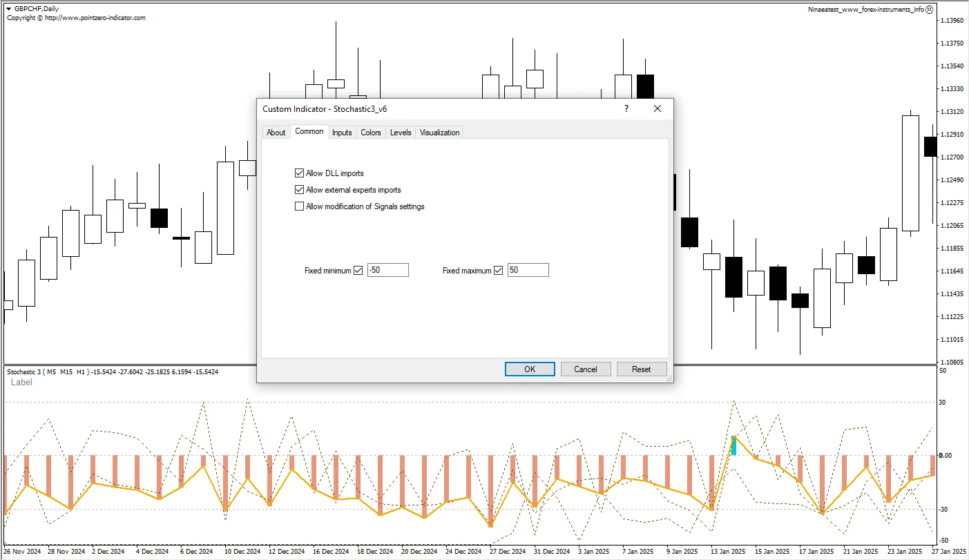969x560 pixels.
Task: Select the Levels tab
Action: pyautogui.click(x=400, y=133)
